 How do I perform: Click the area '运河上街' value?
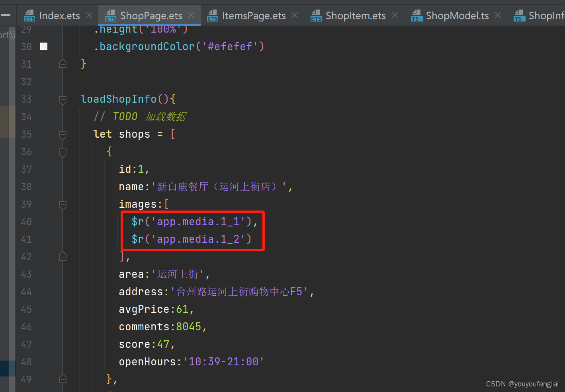178,274
